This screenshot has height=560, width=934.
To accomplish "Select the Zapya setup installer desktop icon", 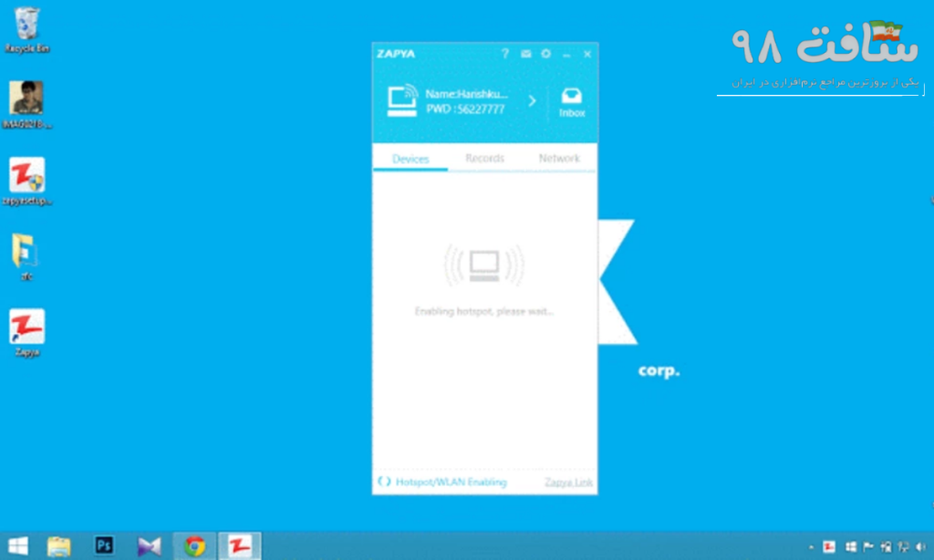I will (26, 176).
